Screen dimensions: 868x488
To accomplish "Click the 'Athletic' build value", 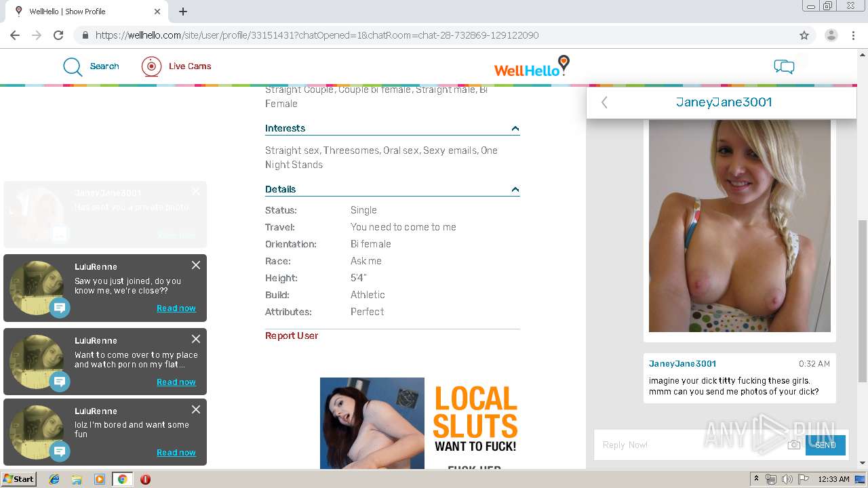I will tap(368, 295).
